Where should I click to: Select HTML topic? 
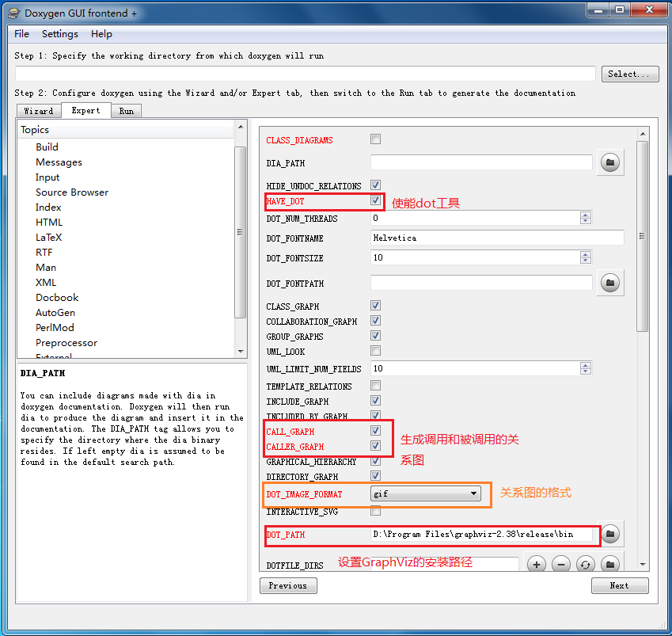pyautogui.click(x=49, y=222)
